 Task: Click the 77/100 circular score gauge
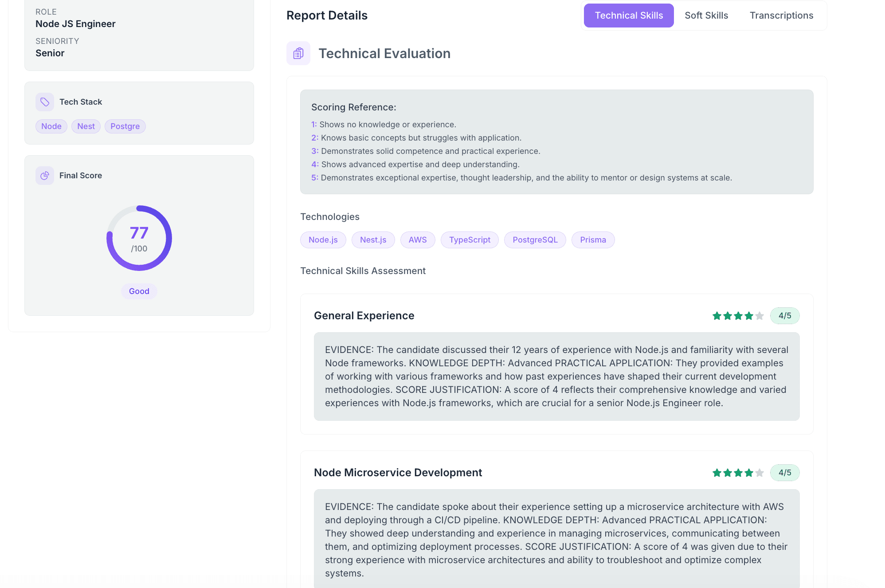pos(139,238)
